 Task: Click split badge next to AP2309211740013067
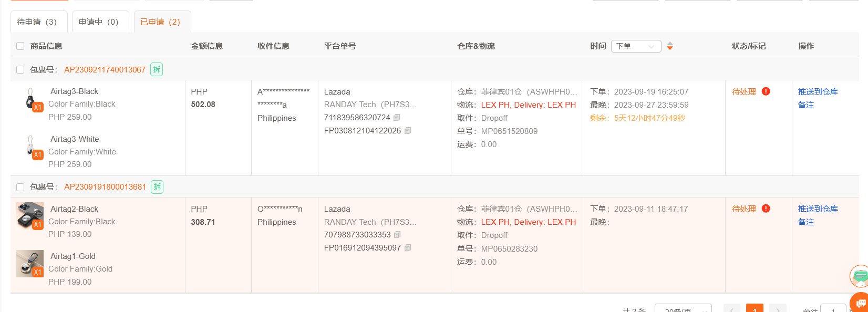pyautogui.click(x=157, y=69)
